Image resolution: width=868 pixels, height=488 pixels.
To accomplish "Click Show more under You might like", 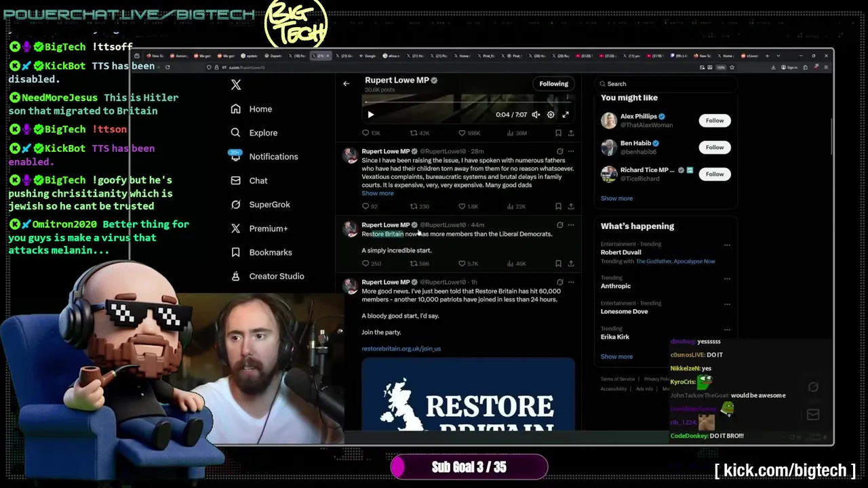I will tap(616, 199).
